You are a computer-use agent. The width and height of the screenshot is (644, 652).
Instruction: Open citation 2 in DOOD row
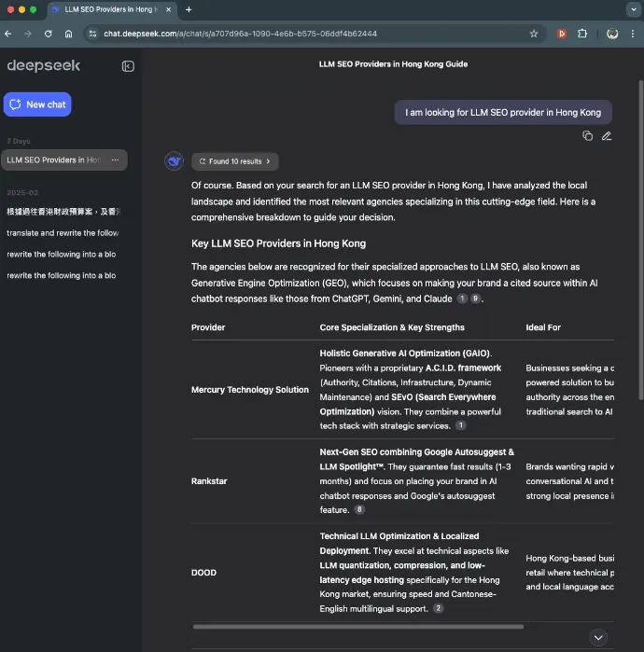pos(438,608)
